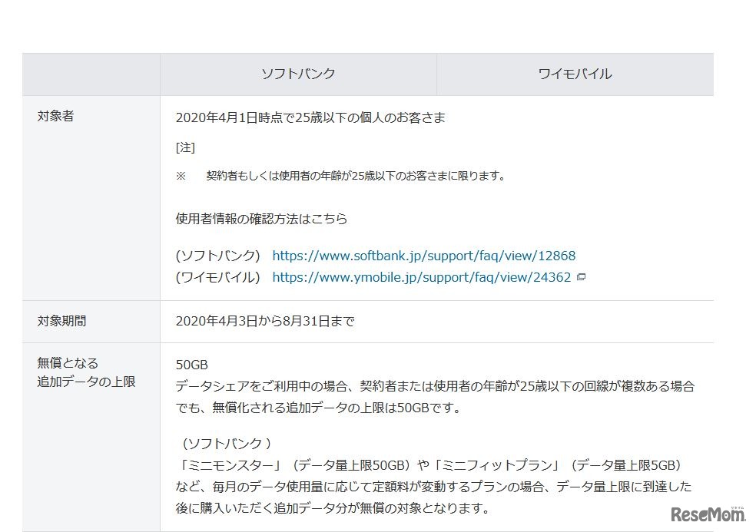The width and height of the screenshot is (756, 532).
Task: Select the ソフトバンク column header
Action: (x=298, y=74)
